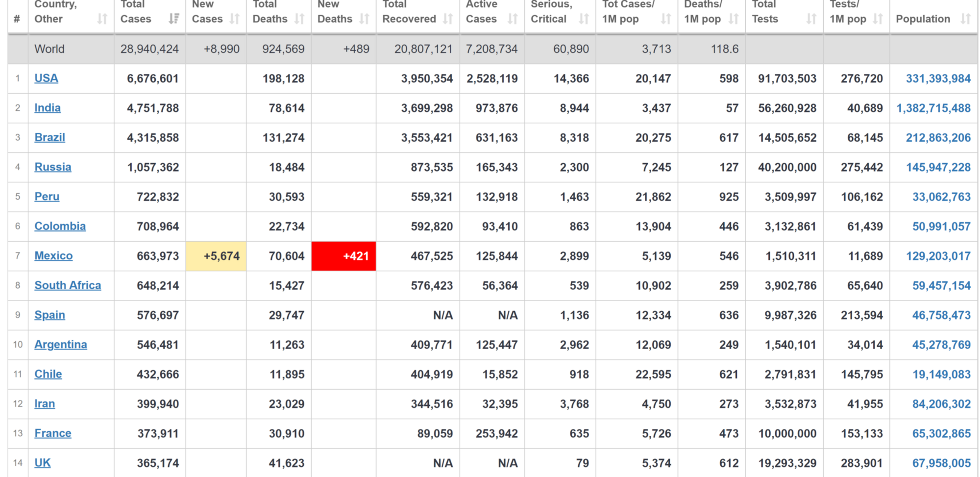This screenshot has width=980, height=477.
Task: Open South Africa population link 59,457,154
Action: coord(941,285)
